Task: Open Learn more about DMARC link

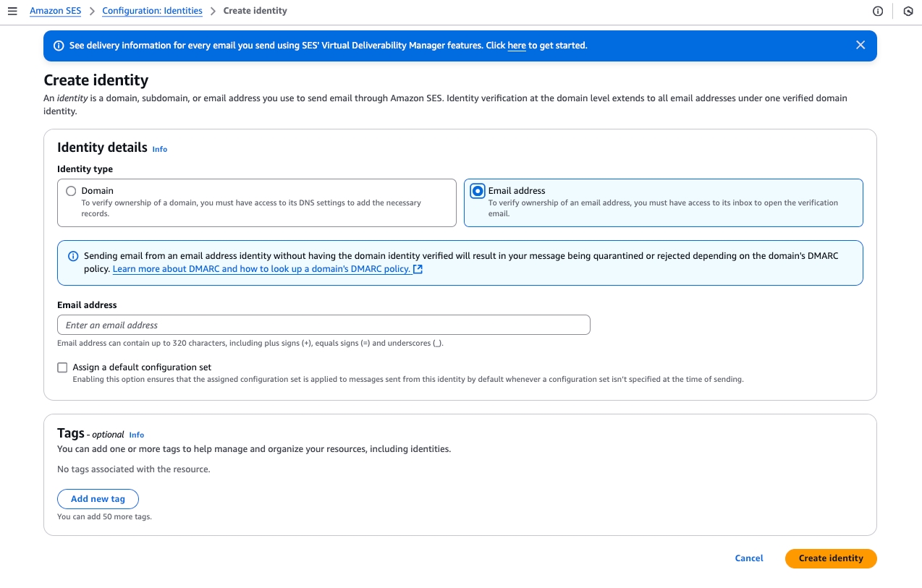Action: [x=261, y=269]
